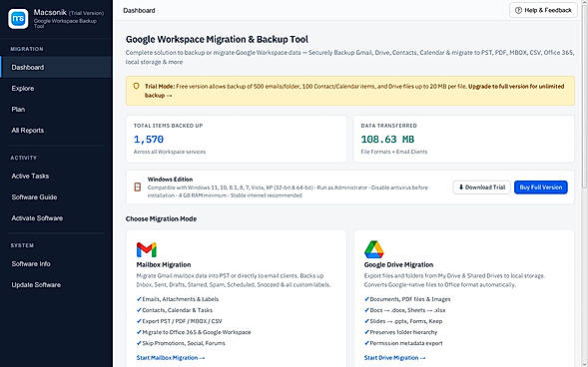Open Software Info
588x367 pixels.
pos(56,263)
